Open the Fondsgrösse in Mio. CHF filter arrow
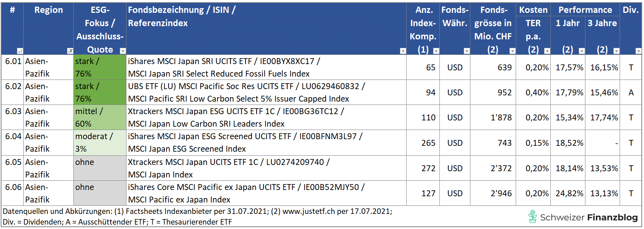Viewport: 644px width, 229px height. pos(512,51)
